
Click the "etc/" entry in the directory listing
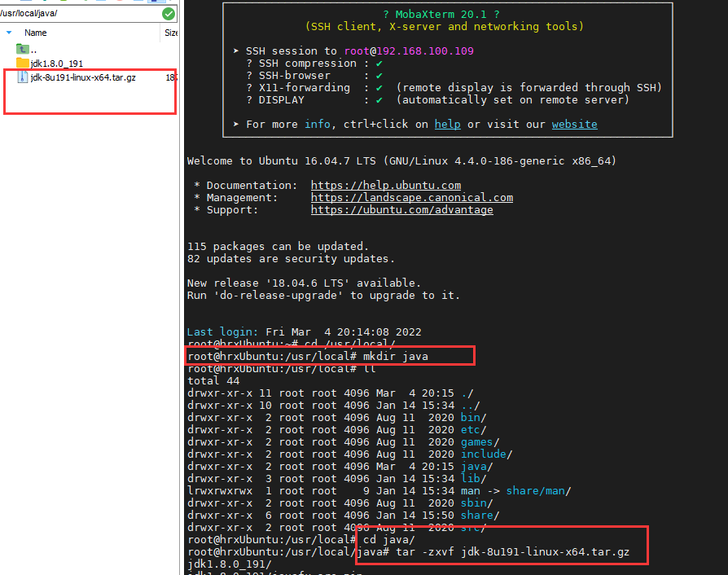(x=474, y=430)
